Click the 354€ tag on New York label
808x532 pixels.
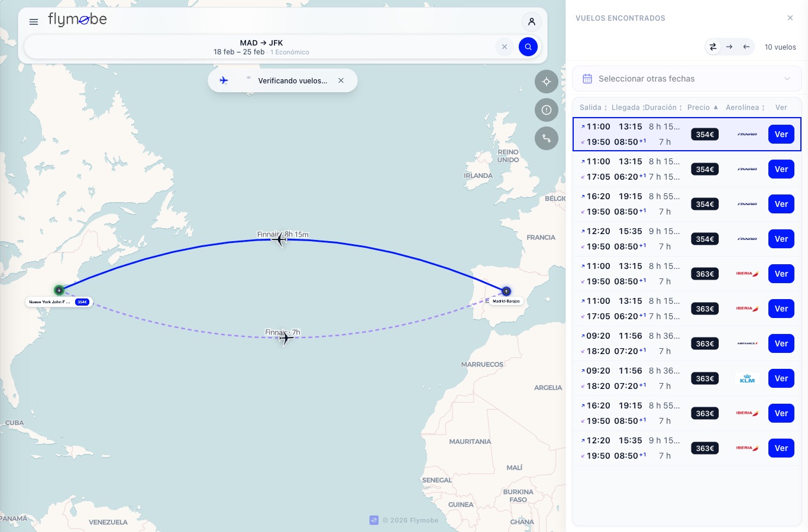82,302
